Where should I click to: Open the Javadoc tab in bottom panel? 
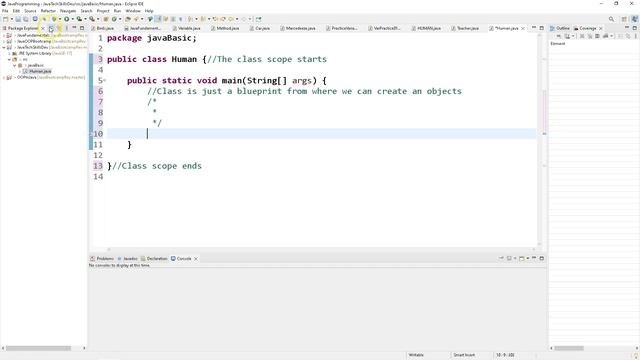pos(127,259)
